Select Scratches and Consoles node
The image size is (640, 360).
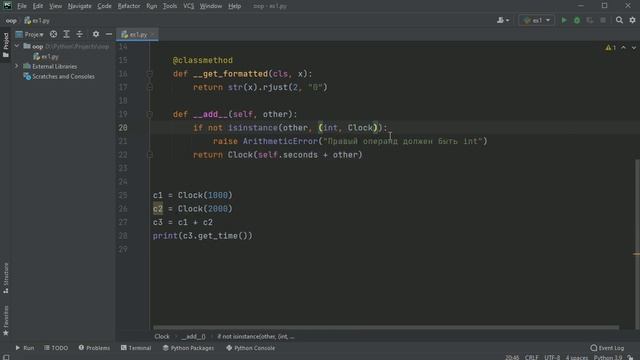pos(59,76)
